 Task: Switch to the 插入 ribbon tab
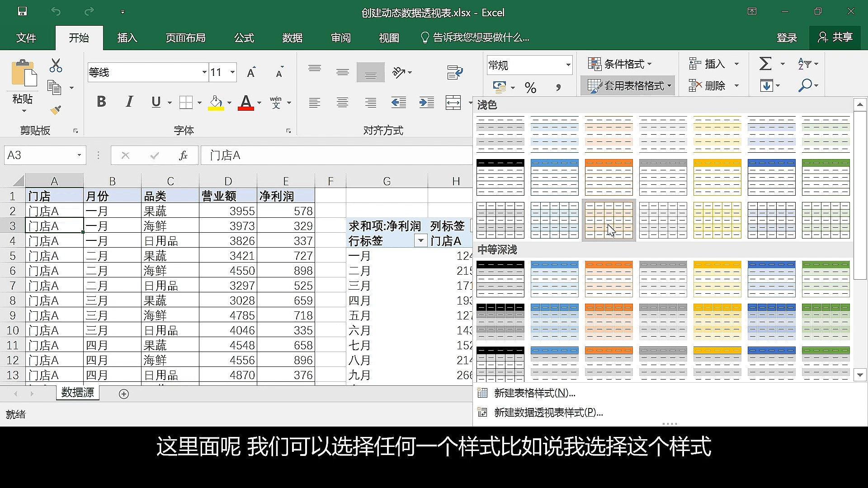[x=127, y=38]
